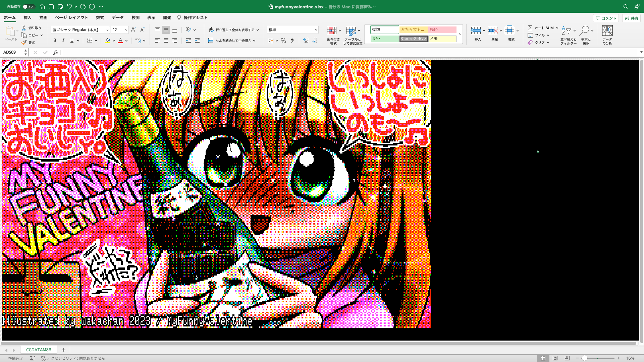Click the 操作アシスト lightbulb search
Screen dimensions: 644x362
[193, 18]
